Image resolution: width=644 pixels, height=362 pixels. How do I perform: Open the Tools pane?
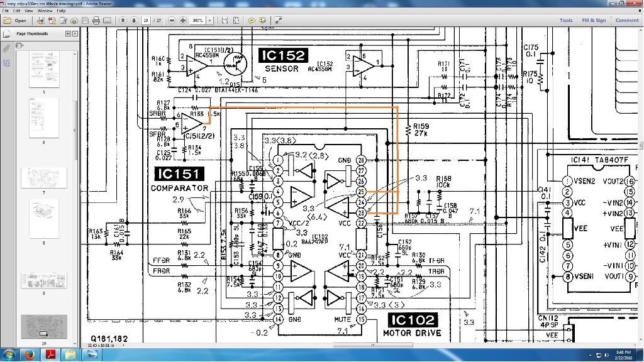pos(566,20)
